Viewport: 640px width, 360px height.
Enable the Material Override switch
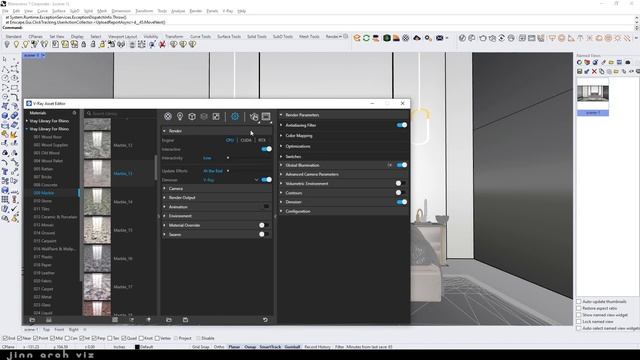[x=264, y=225]
